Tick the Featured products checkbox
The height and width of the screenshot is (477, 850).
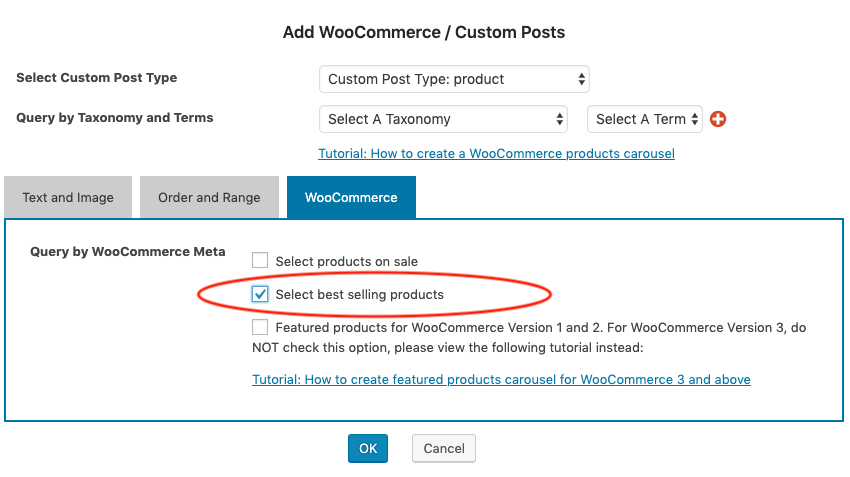[260, 327]
